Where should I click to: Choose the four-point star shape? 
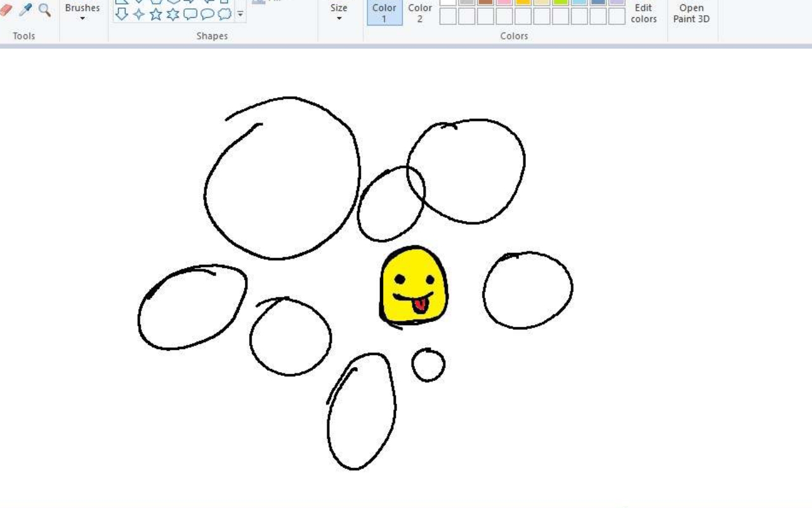(x=139, y=14)
